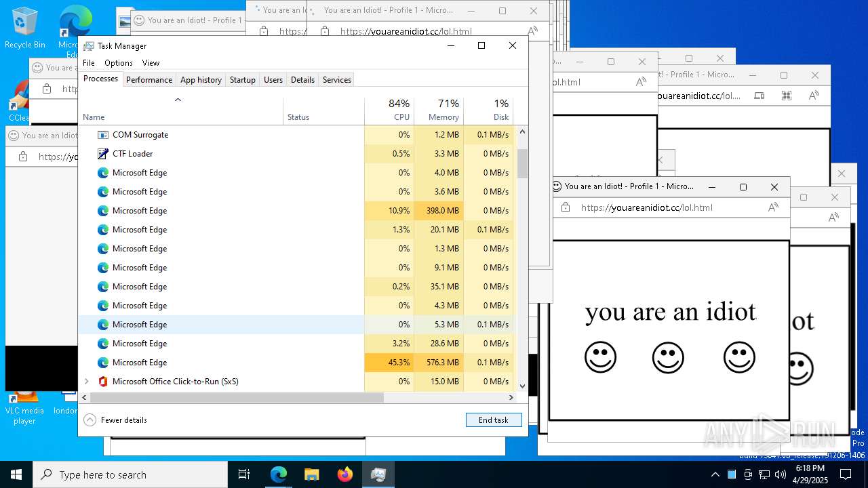This screenshot has width=868, height=488.
Task: Open Task View from the taskbar
Action: pyautogui.click(x=244, y=474)
